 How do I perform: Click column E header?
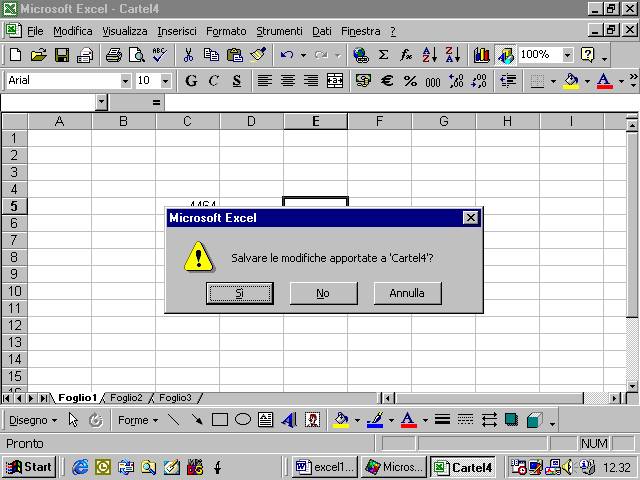[x=316, y=121]
